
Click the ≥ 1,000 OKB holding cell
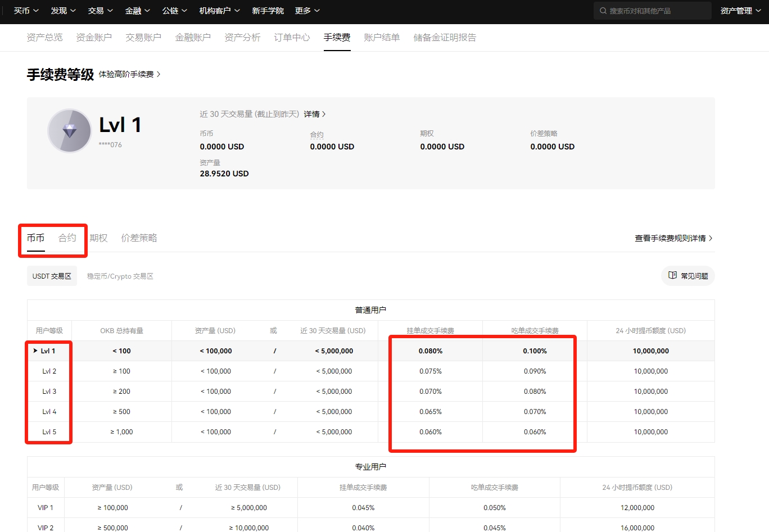click(x=121, y=432)
